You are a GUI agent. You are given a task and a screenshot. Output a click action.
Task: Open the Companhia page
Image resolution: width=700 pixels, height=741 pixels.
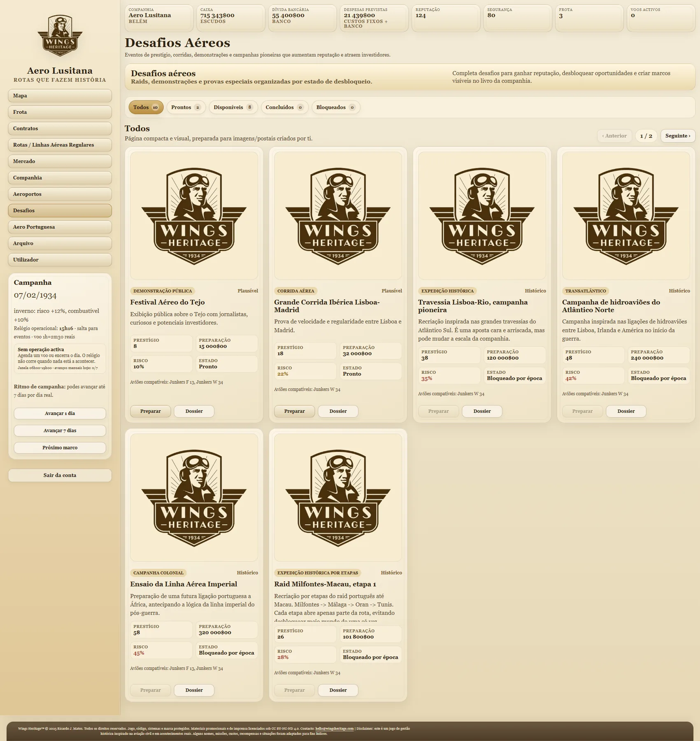click(x=60, y=178)
